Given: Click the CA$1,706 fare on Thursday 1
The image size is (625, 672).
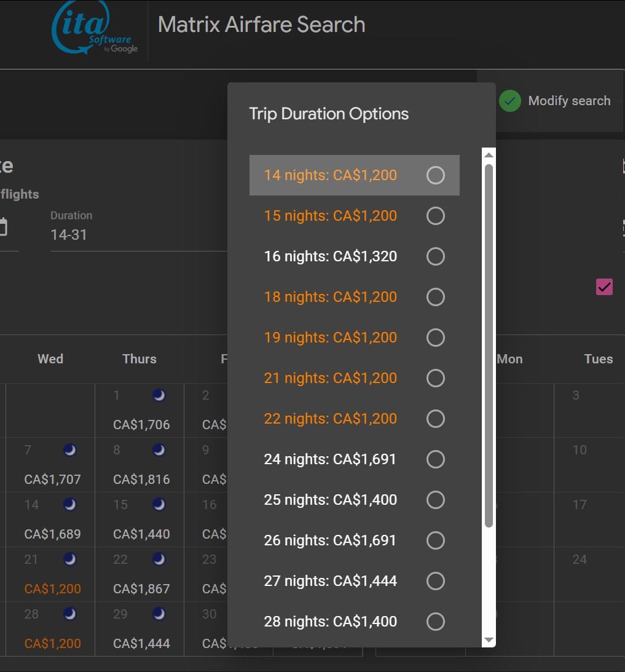Looking at the screenshot, I should click(141, 425).
